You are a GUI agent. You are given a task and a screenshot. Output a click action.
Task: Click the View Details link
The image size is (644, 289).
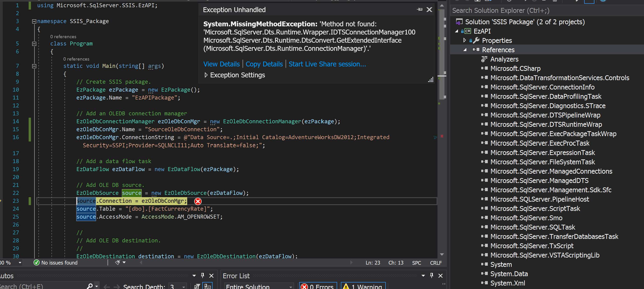(221, 64)
